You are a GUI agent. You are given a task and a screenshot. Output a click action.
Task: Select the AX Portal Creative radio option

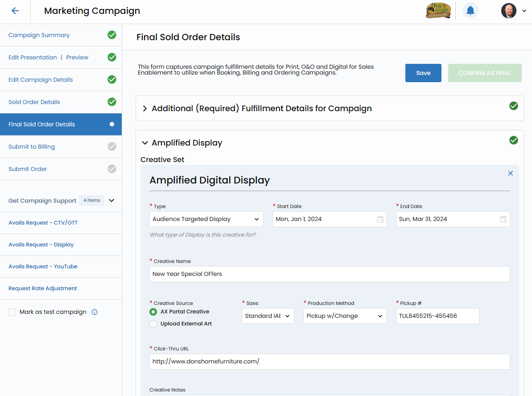(153, 312)
